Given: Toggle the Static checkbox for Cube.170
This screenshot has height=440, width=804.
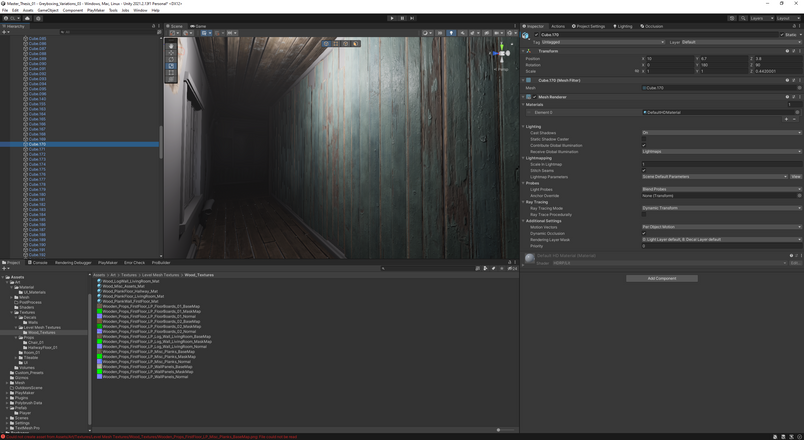Looking at the screenshot, I should [782, 35].
